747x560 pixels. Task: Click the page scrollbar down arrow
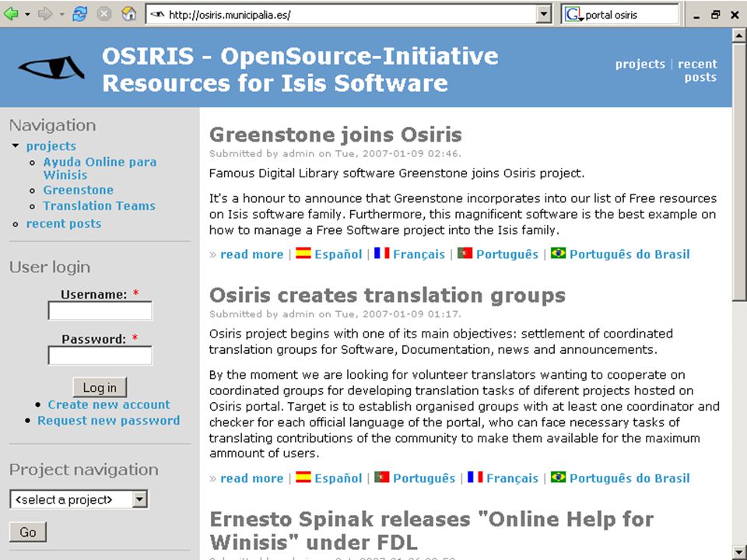click(739, 551)
